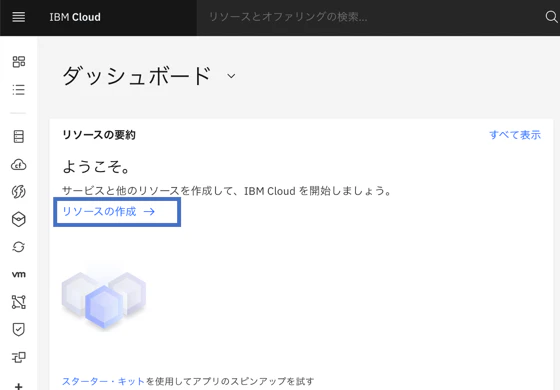Open the stacked windows icon above the plus icon

pos(19,357)
